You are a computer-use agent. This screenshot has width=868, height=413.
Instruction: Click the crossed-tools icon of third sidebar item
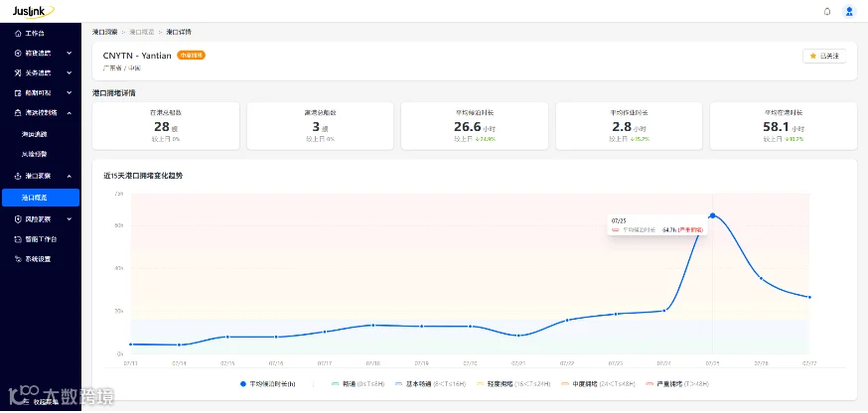click(x=18, y=73)
